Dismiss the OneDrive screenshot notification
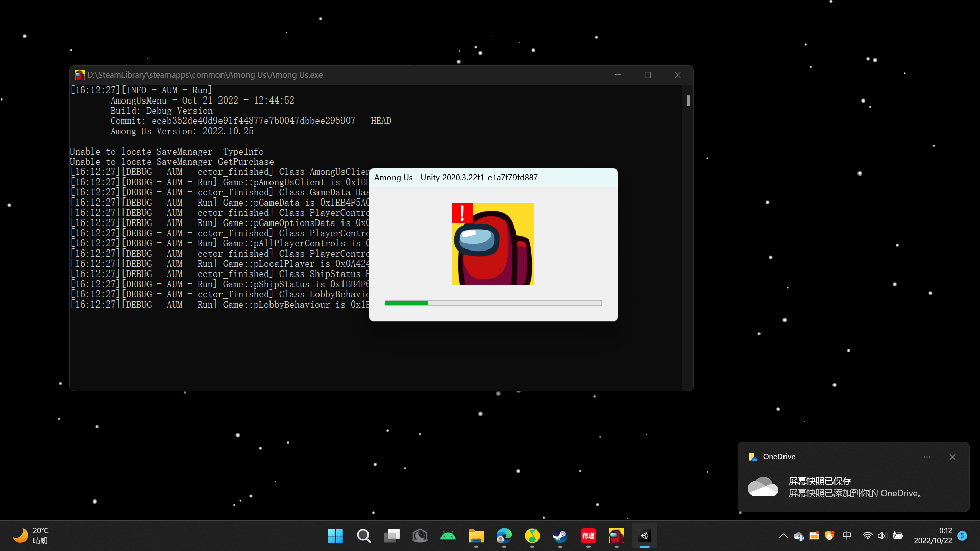Screen dimensions: 980x551 coord(952,457)
